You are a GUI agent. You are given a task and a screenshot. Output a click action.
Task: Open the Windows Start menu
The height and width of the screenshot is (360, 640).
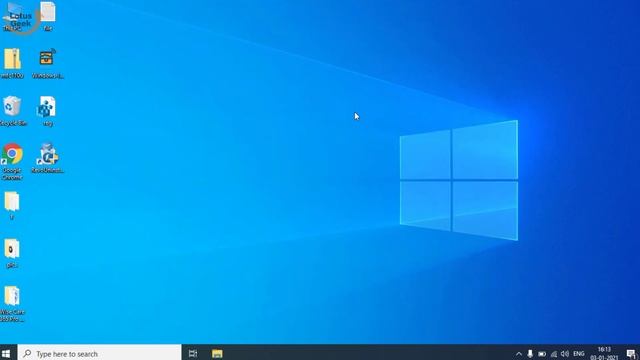(x=6, y=353)
